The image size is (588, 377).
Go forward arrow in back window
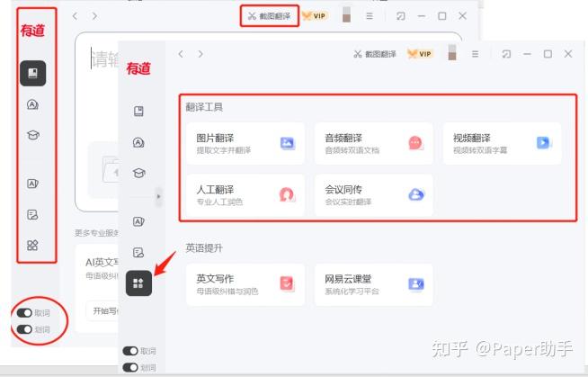[94, 16]
